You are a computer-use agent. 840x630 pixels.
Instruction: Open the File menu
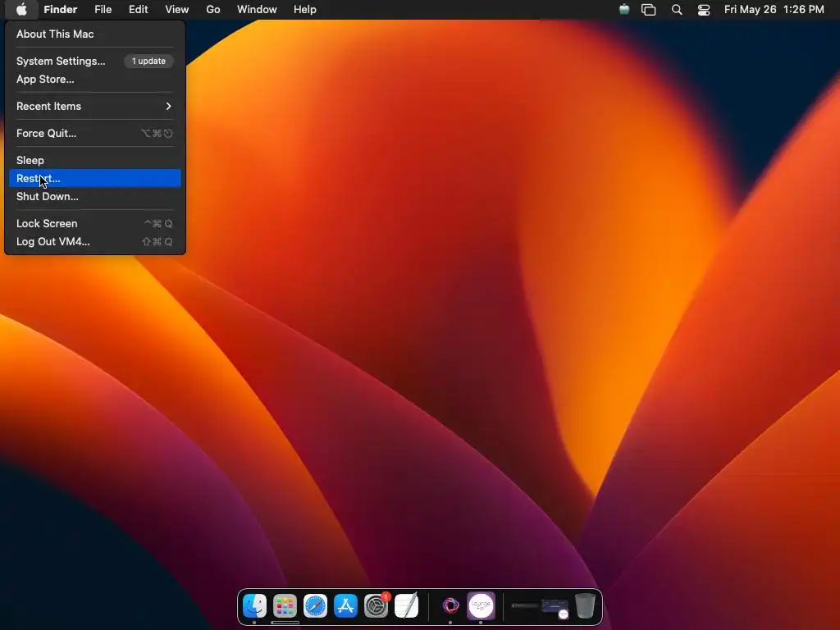103,10
